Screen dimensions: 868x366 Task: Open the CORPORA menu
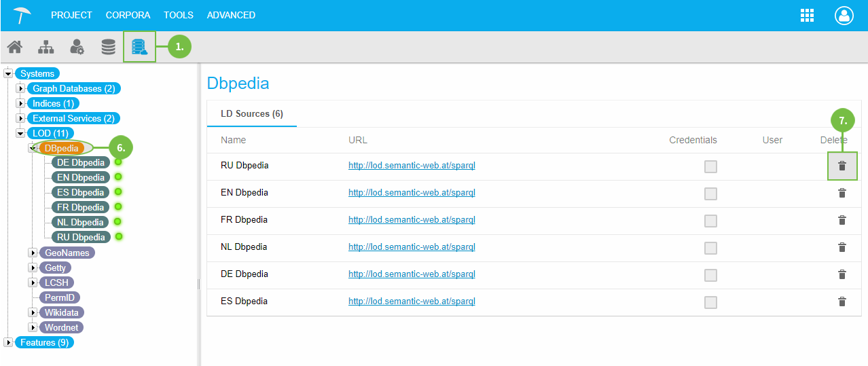128,15
